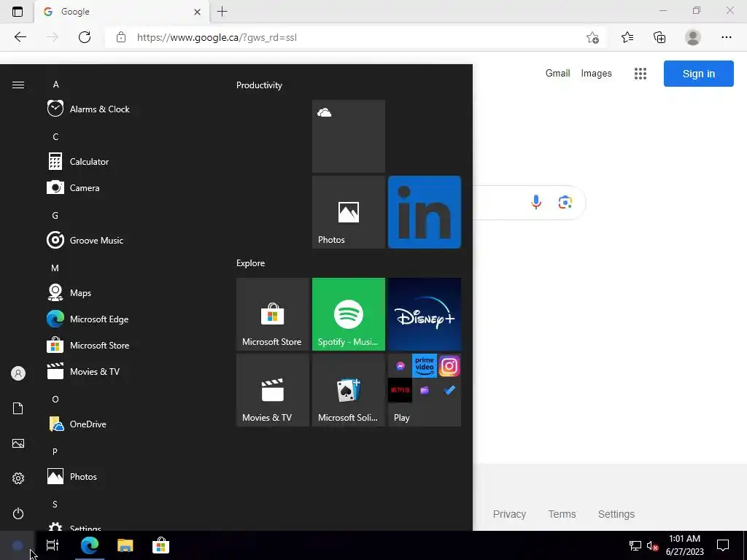Open OneDrive from the app list
This screenshot has width=747, height=560.
pos(77,424)
